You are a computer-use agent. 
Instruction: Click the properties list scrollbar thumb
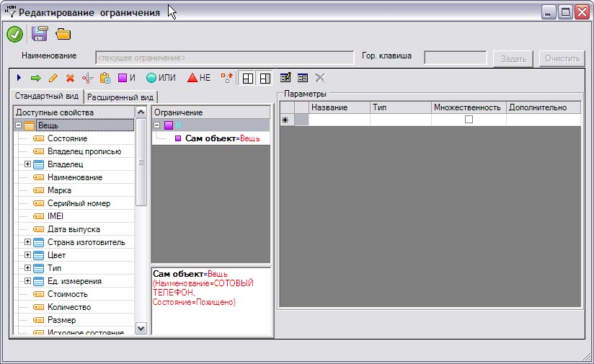[x=141, y=162]
